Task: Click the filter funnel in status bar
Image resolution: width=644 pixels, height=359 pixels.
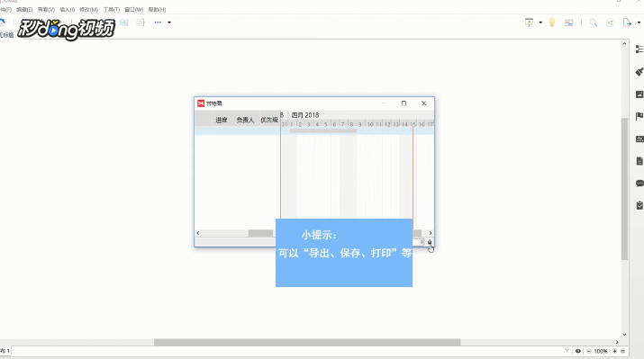Action: coord(567,351)
